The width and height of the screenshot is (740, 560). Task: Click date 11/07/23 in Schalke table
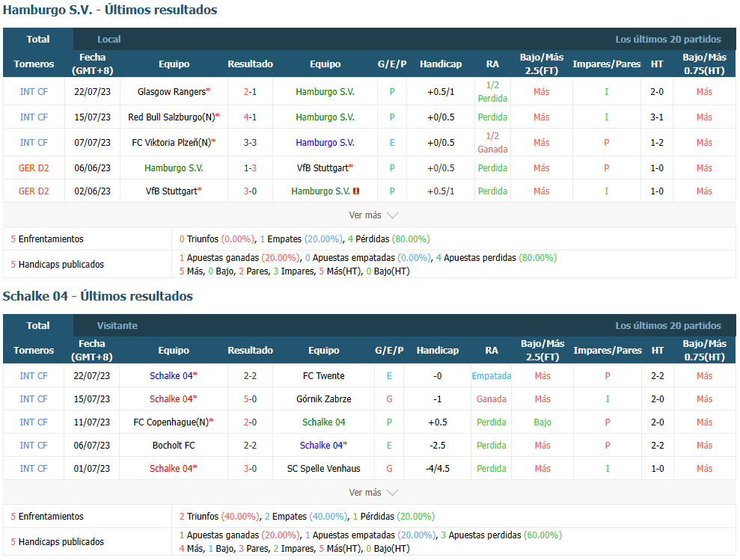tap(91, 422)
